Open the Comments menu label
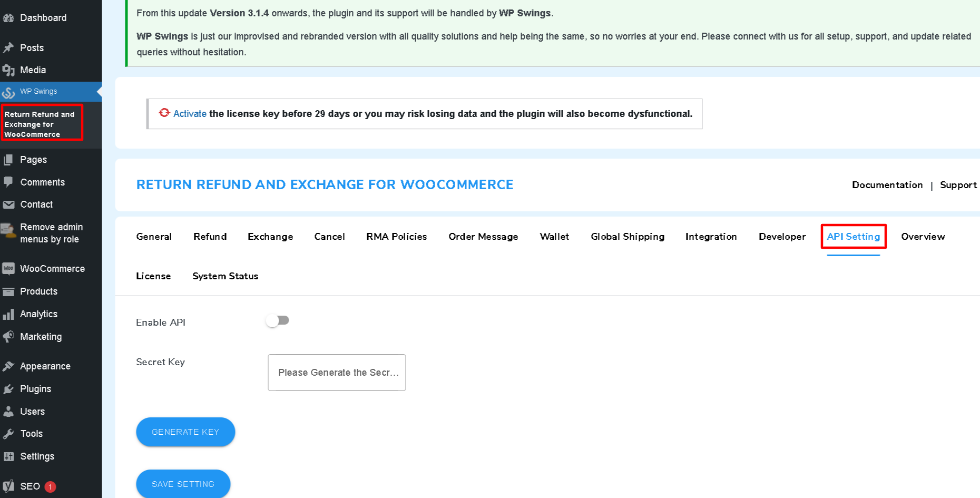Image resolution: width=980 pixels, height=498 pixels. click(x=42, y=182)
